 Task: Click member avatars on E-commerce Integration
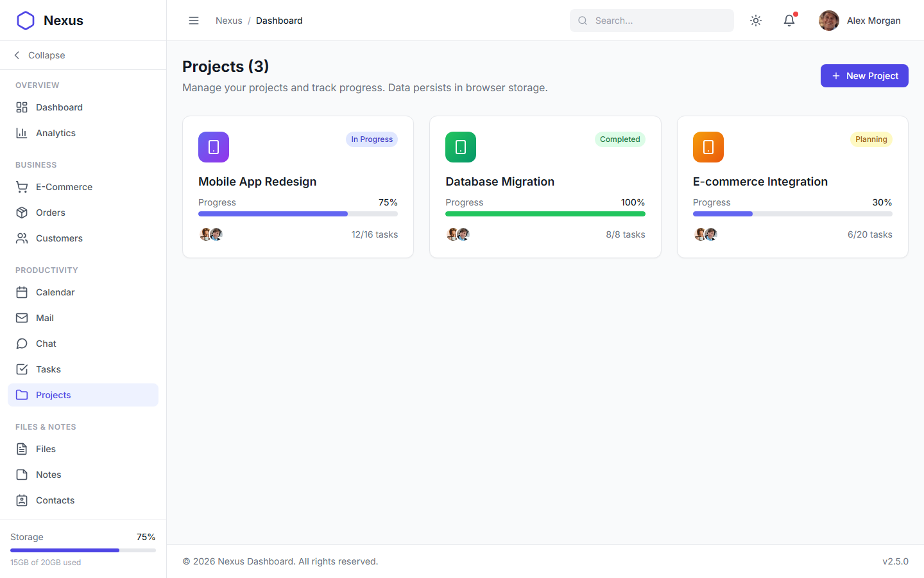[706, 234]
